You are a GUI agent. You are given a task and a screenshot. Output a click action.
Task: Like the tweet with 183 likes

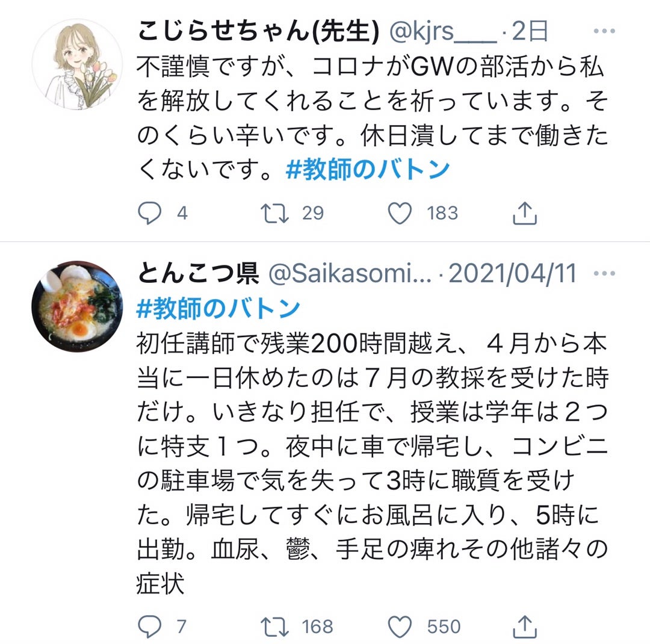point(400,213)
